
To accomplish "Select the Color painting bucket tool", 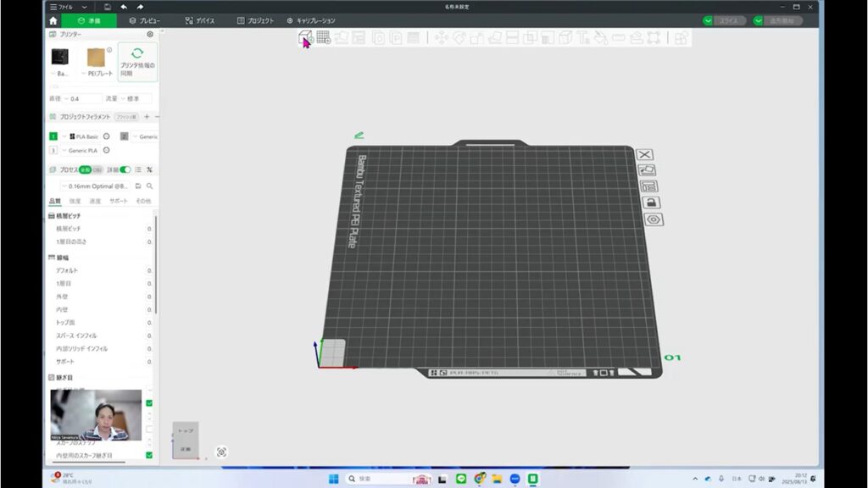I will [x=601, y=37].
